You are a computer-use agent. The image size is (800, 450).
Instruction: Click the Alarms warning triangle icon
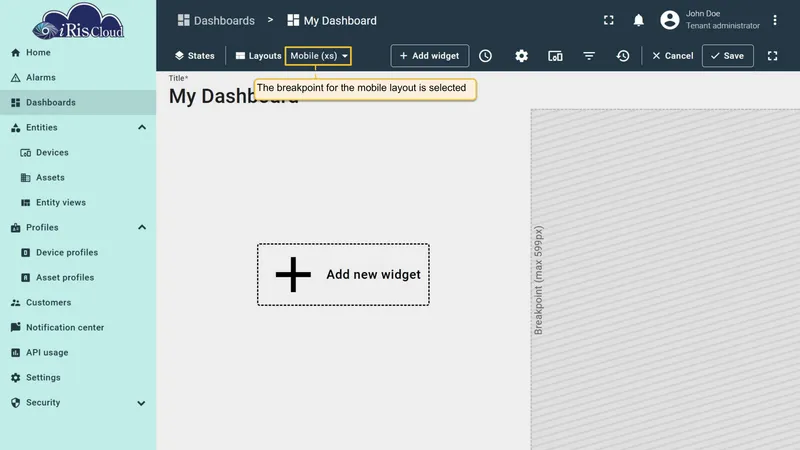15,78
